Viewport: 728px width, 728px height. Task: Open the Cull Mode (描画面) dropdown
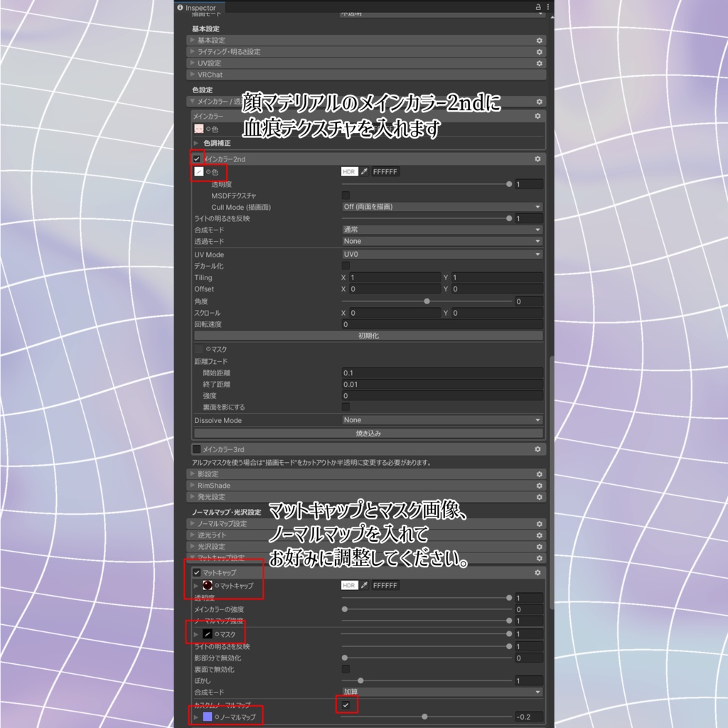pyautogui.click(x=442, y=207)
